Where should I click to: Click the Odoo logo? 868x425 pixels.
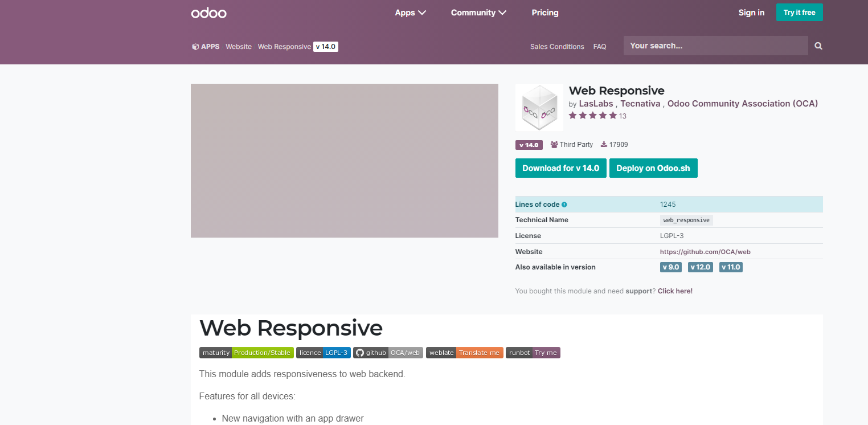pos(208,13)
